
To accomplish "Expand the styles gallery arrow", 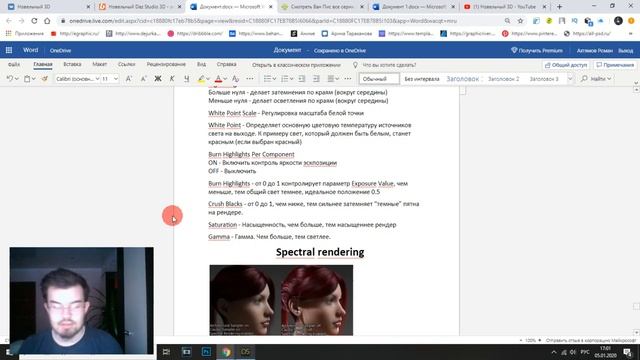I will [x=570, y=79].
